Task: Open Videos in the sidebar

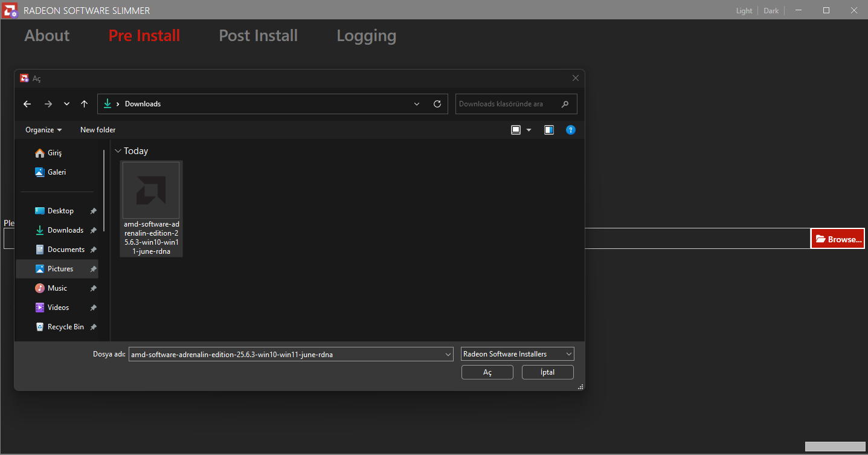Action: click(57, 308)
